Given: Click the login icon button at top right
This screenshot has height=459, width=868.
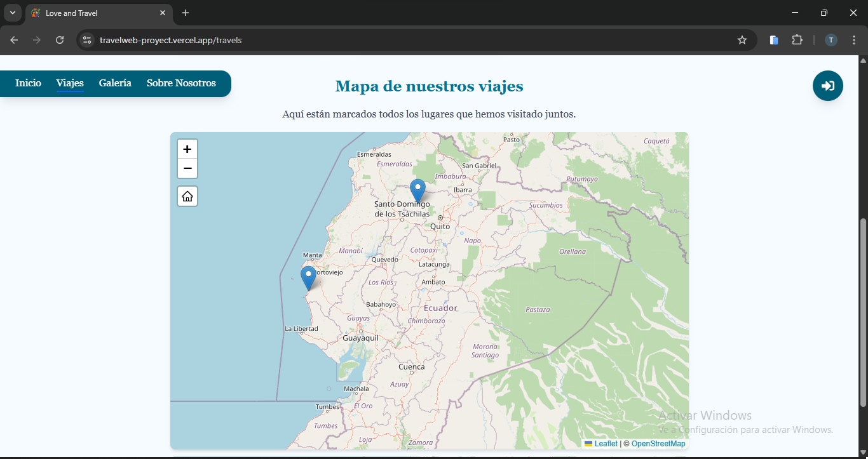Looking at the screenshot, I should tap(827, 86).
